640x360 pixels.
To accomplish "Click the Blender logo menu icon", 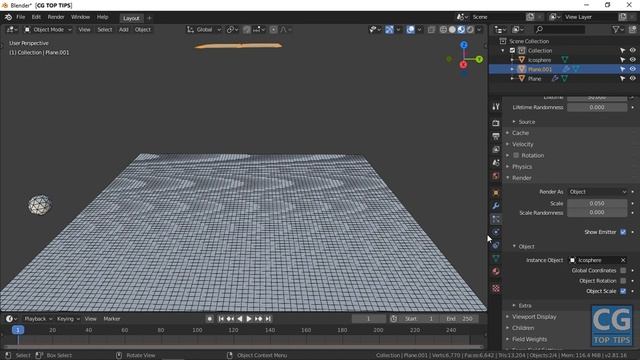I will coord(8,17).
